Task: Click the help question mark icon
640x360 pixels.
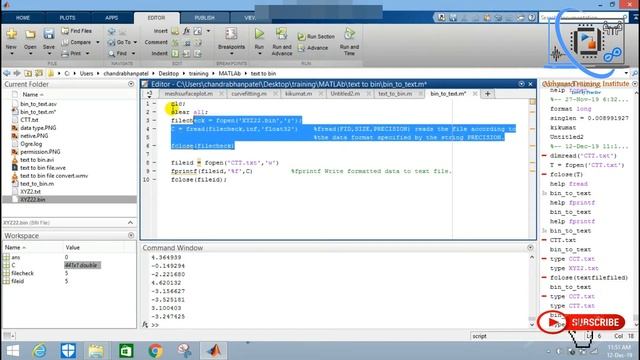Action: coord(531,18)
